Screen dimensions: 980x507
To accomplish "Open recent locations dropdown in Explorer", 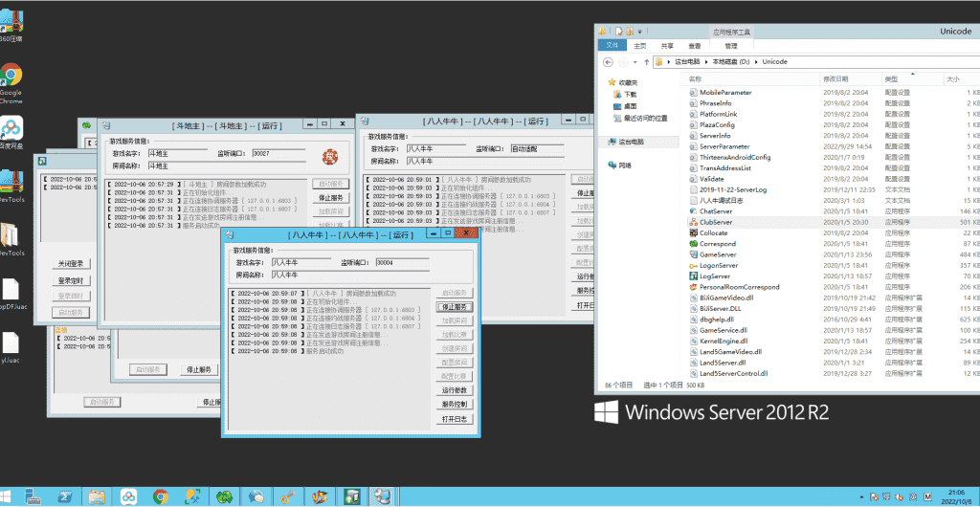I will (x=635, y=62).
